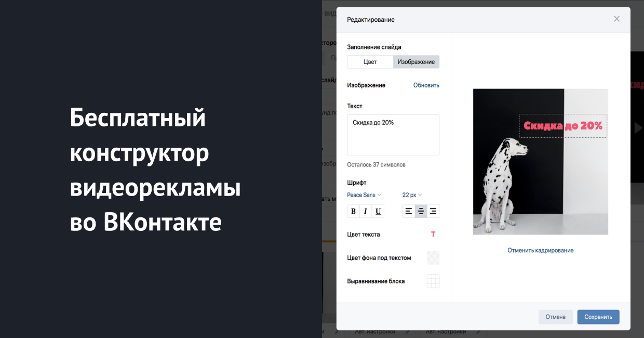Close the Редактирование dialog

[616, 19]
